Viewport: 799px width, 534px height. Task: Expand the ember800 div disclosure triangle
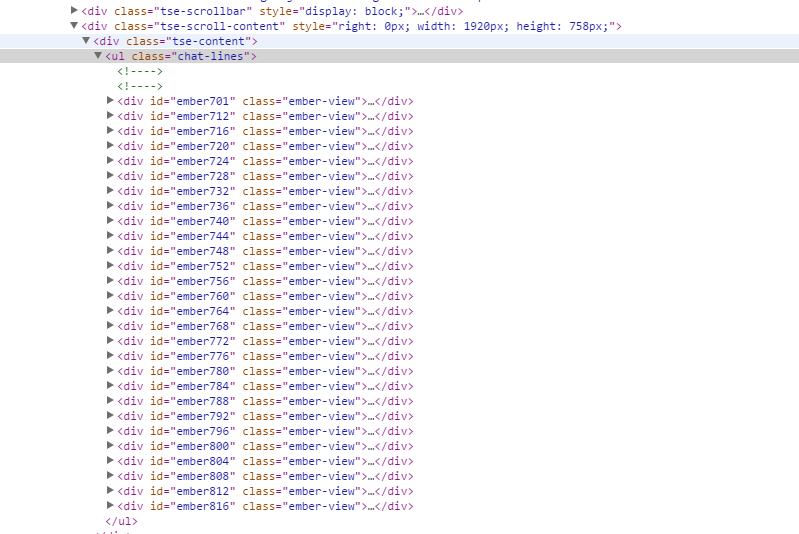110,445
